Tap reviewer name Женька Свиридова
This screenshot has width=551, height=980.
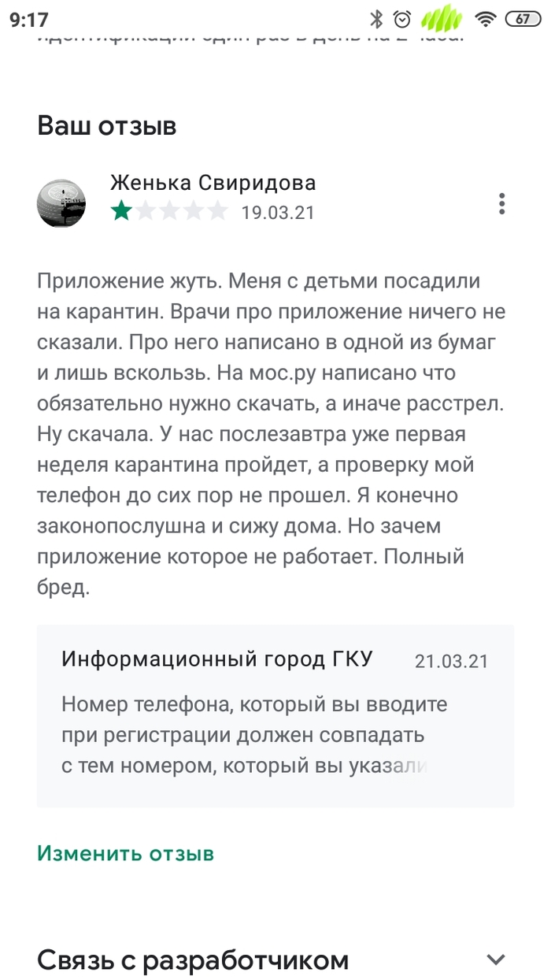coord(213,183)
